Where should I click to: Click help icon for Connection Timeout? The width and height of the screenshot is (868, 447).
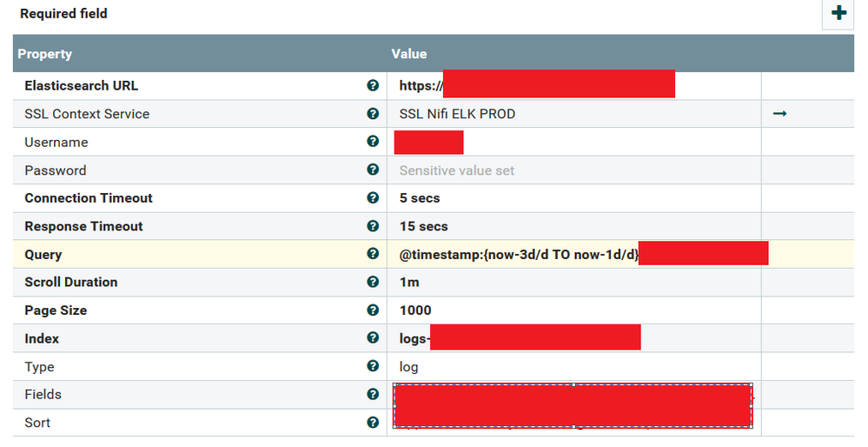(x=373, y=197)
